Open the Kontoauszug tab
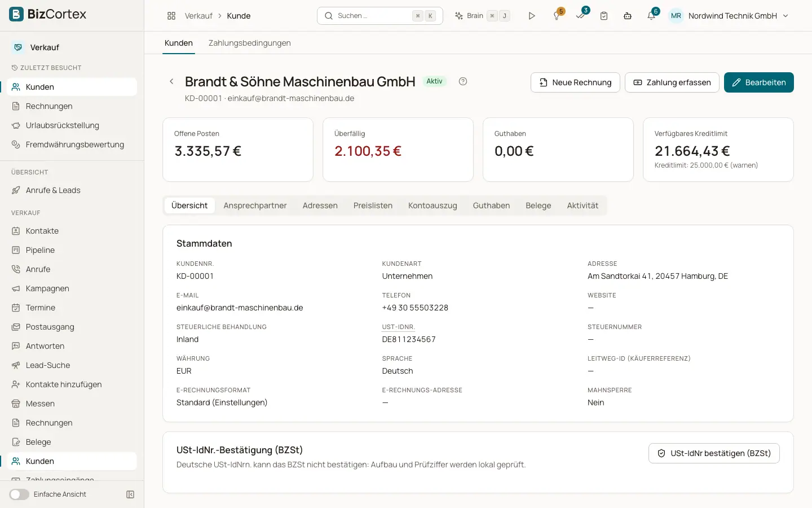Screen dimensions: 812x508 [433, 205]
